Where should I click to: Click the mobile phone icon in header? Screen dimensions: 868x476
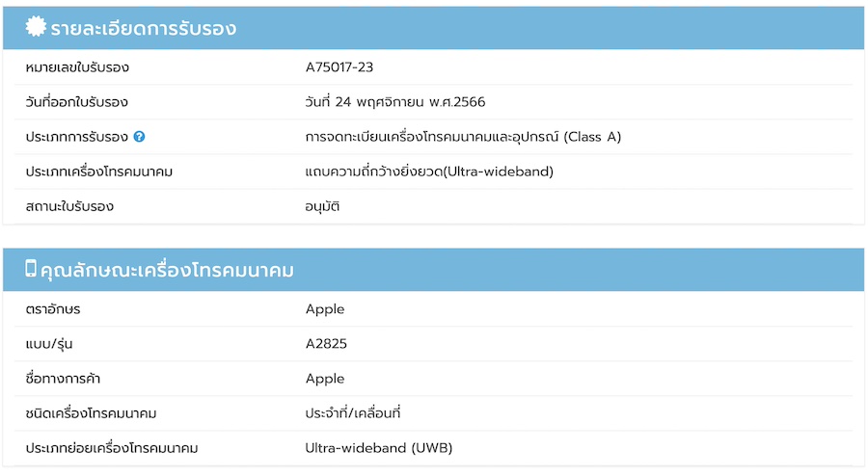click(31, 270)
